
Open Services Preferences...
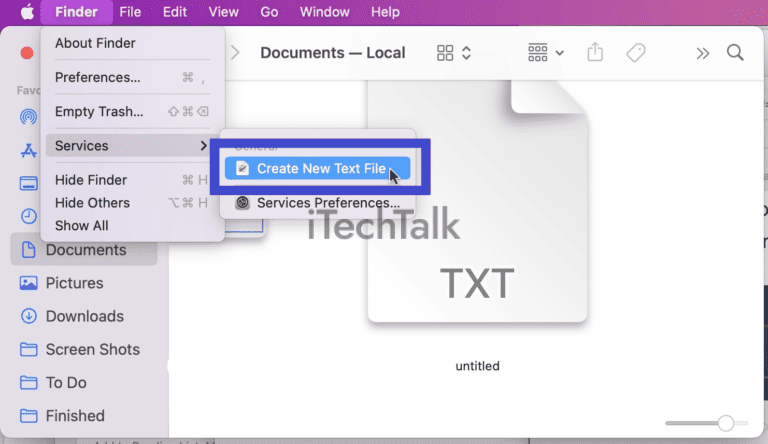tap(317, 203)
